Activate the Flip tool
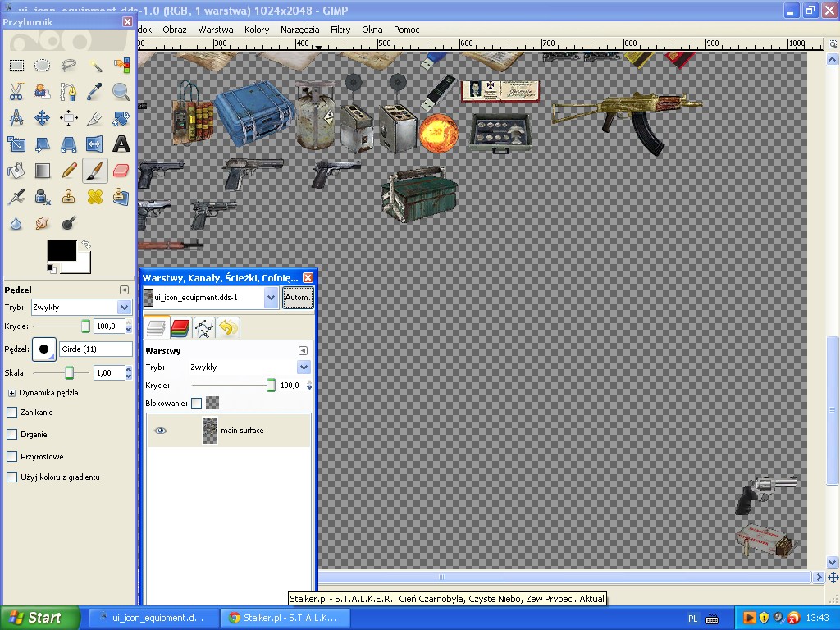The image size is (840, 630). 95,144
